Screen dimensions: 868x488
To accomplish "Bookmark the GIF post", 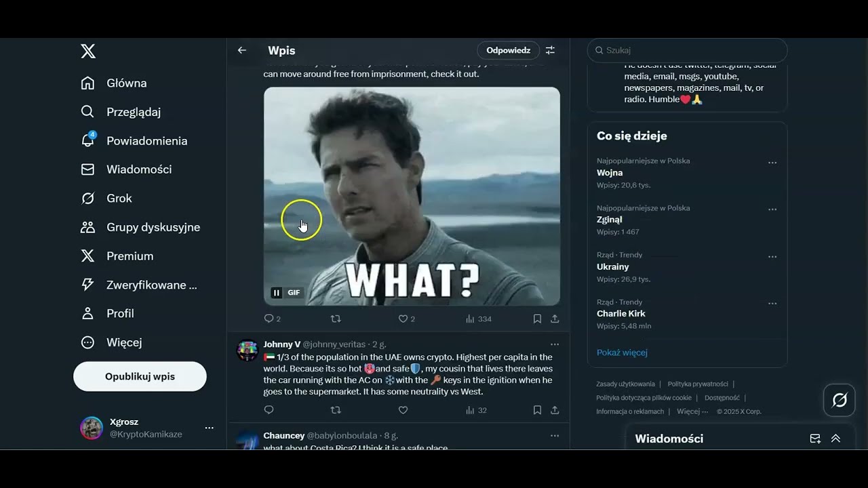I will point(537,319).
